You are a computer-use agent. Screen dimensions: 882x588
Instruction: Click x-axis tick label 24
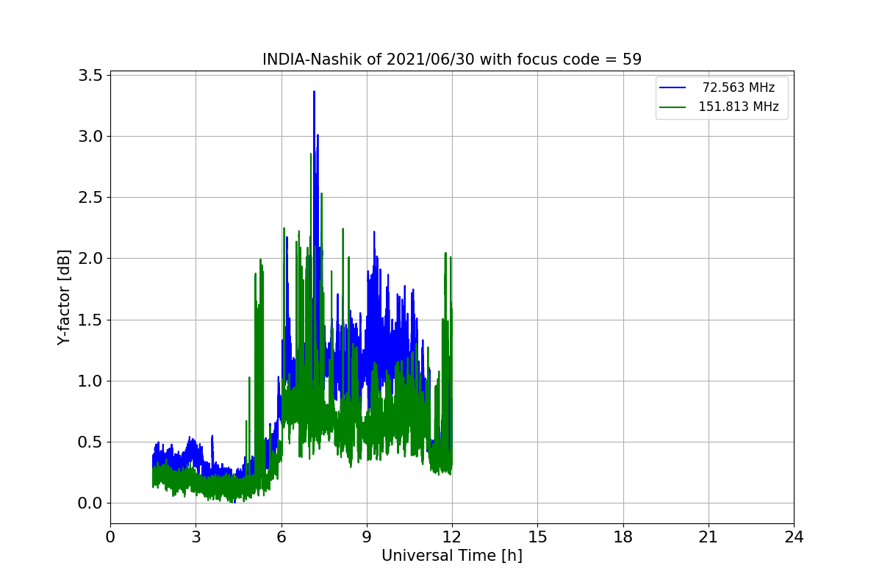(794, 537)
